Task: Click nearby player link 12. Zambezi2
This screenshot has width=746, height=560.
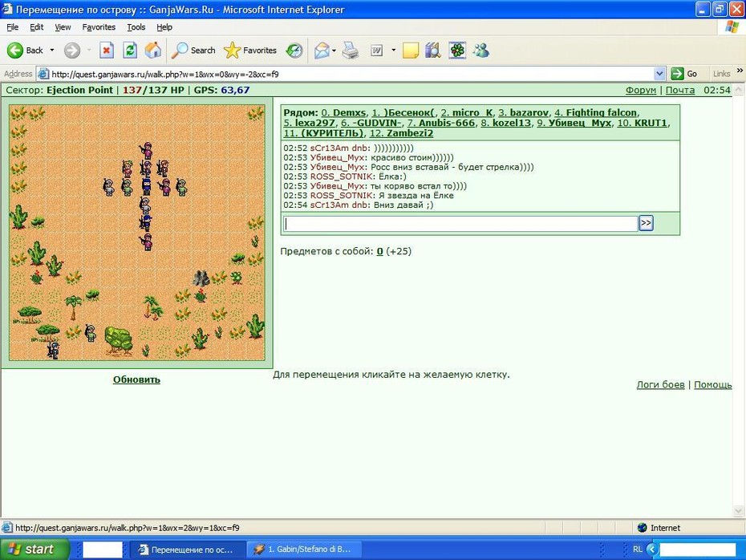Action: pos(401,133)
